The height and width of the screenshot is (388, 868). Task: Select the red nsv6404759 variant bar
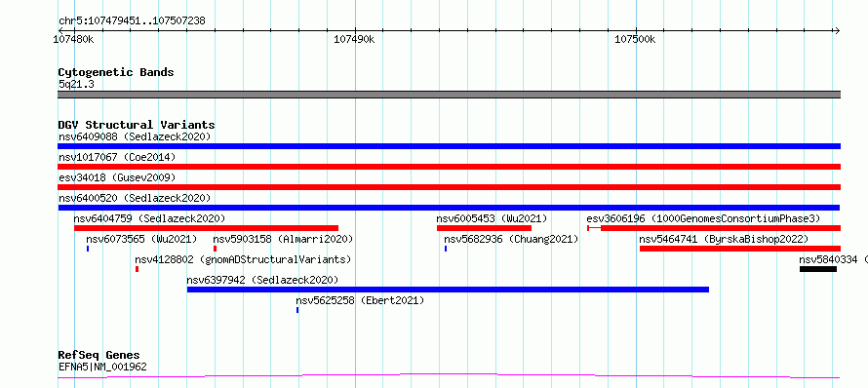tap(206, 228)
